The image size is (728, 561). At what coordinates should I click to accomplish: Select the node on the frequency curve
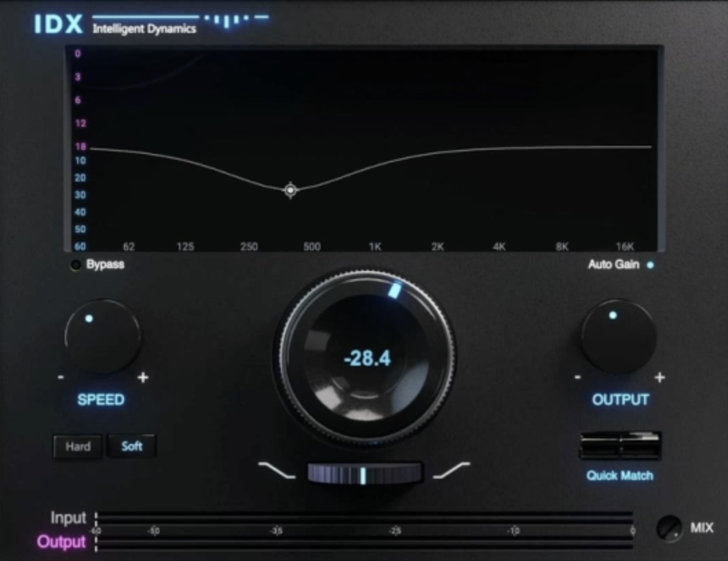pos(291,190)
